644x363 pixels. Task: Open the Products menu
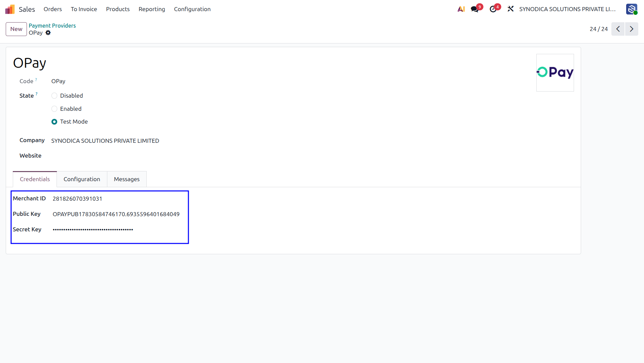click(x=118, y=9)
